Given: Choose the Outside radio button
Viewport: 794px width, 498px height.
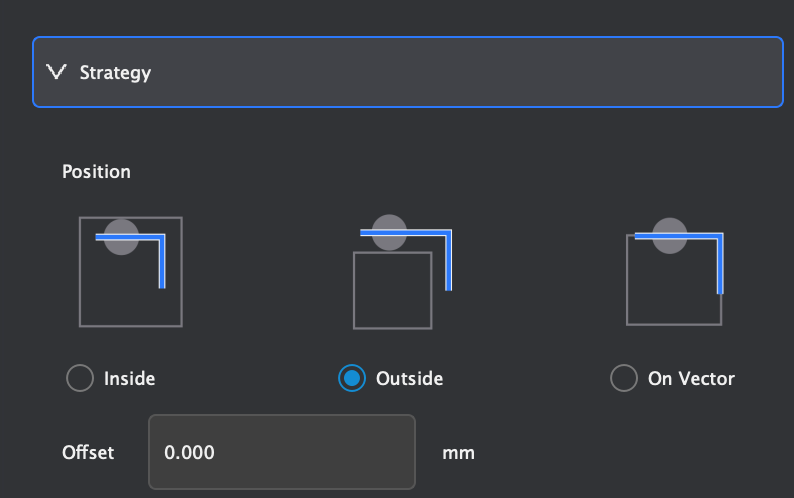Looking at the screenshot, I should [x=351, y=379].
